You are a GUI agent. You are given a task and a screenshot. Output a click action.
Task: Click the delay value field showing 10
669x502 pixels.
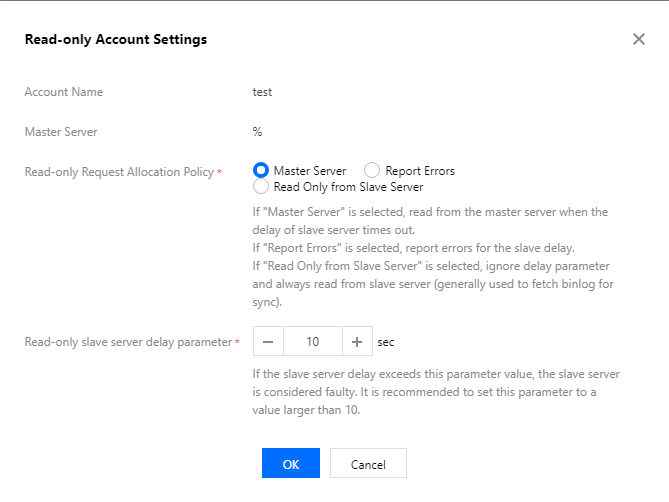pos(312,342)
